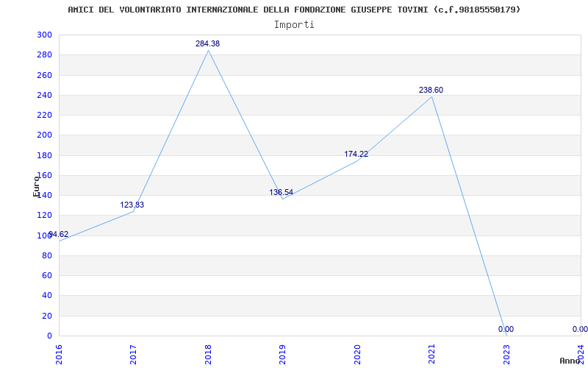Image resolution: width=588 pixels, height=368 pixels.
Task: Click the 2016 x-axis label
Action: point(59,354)
